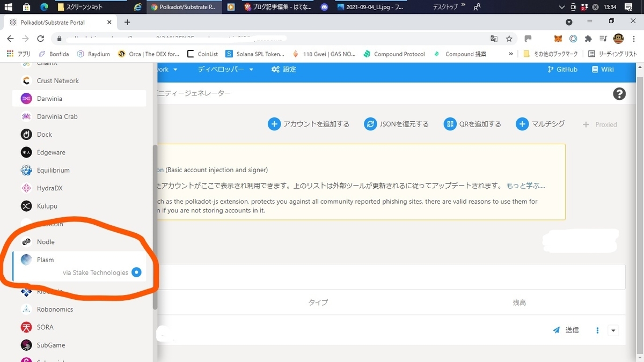Click the マルチシグ button
The height and width of the screenshot is (362, 644).
pyautogui.click(x=540, y=124)
